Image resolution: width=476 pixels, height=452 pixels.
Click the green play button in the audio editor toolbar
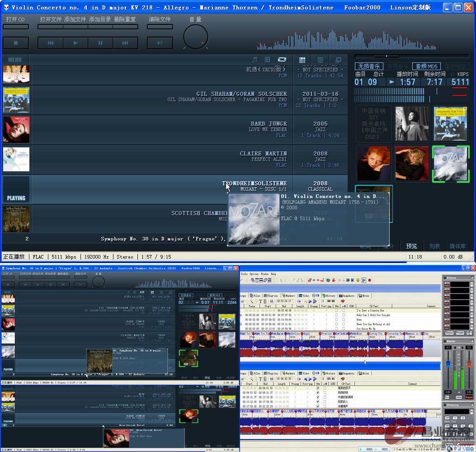pos(364,280)
